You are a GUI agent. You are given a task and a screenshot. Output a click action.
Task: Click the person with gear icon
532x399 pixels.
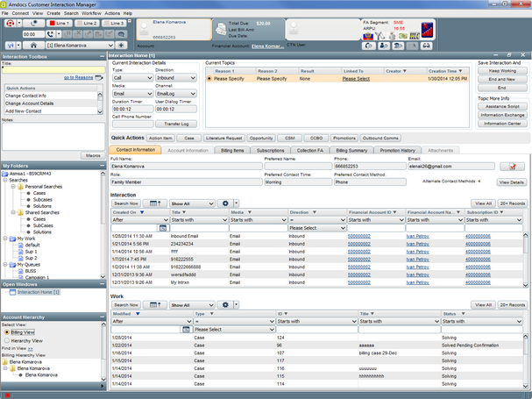click(383, 46)
